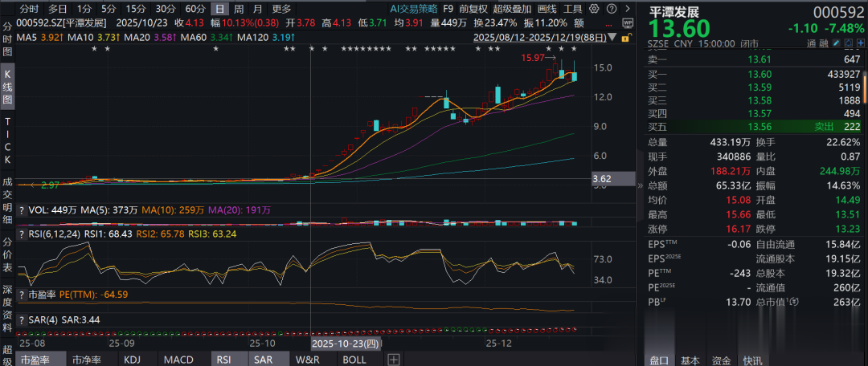Screen dimensions: 868x366
Task: Click the help icon next to RSI(6,12,24)
Action: (22, 234)
